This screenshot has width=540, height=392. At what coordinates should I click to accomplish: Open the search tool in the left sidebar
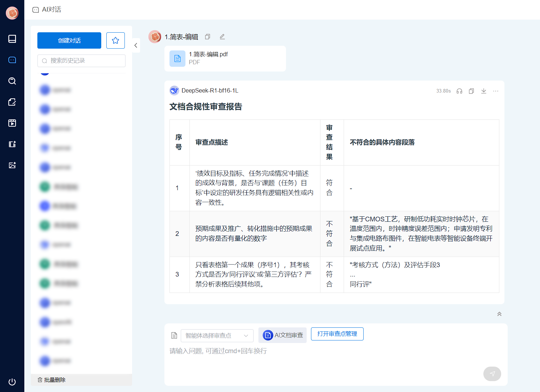(x=12, y=81)
